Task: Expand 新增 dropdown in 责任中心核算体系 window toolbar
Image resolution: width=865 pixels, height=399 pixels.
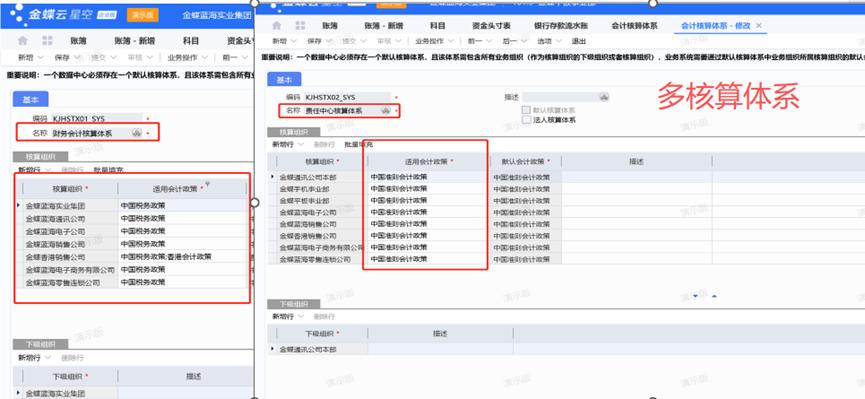Action: point(294,41)
